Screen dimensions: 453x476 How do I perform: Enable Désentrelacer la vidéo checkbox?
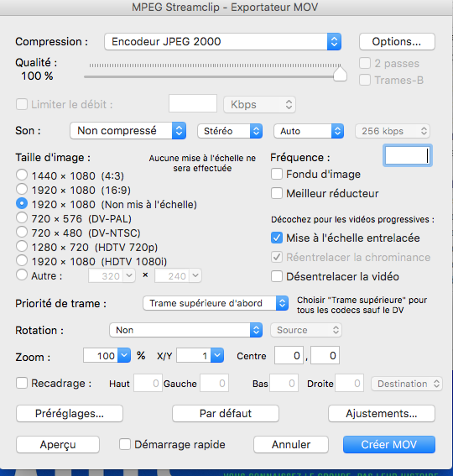pos(277,276)
